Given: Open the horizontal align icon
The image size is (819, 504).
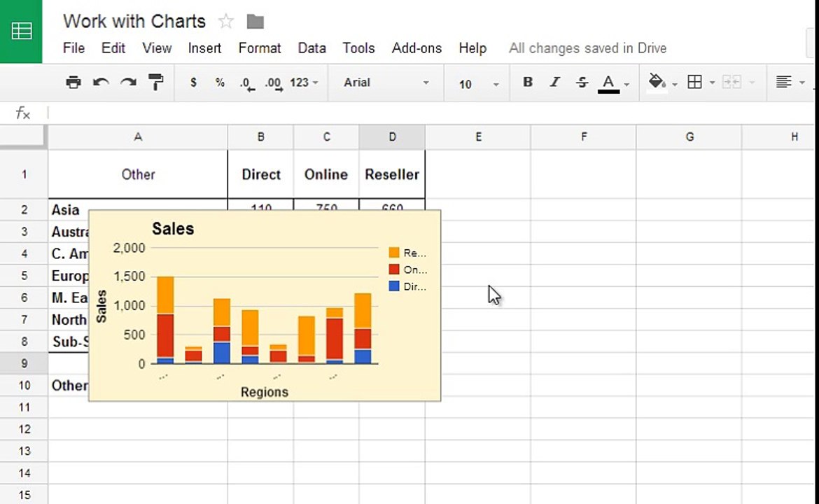Looking at the screenshot, I should point(783,82).
